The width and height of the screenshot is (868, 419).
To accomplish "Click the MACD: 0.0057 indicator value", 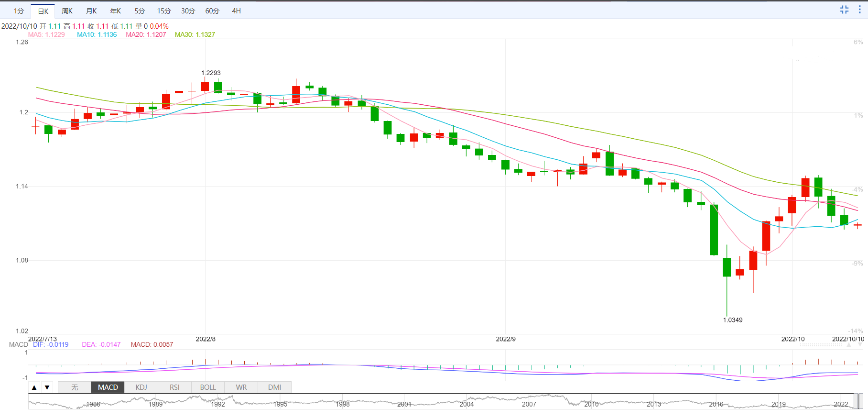I will [x=152, y=344].
